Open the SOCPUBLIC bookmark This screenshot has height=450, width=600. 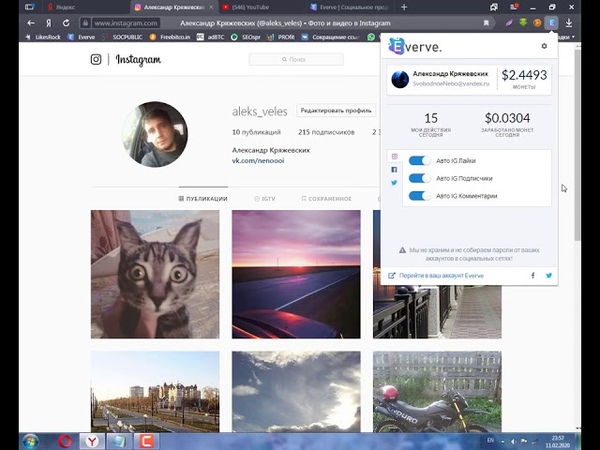pos(122,37)
